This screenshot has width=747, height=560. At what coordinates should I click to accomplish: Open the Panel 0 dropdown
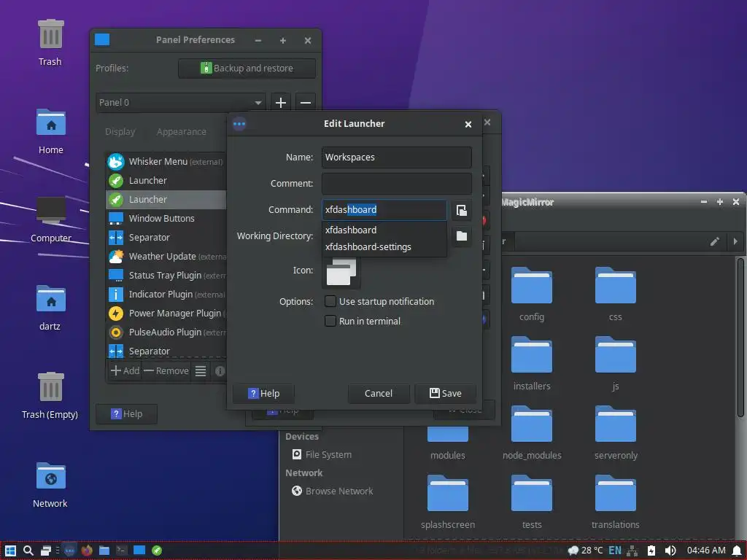coord(181,102)
